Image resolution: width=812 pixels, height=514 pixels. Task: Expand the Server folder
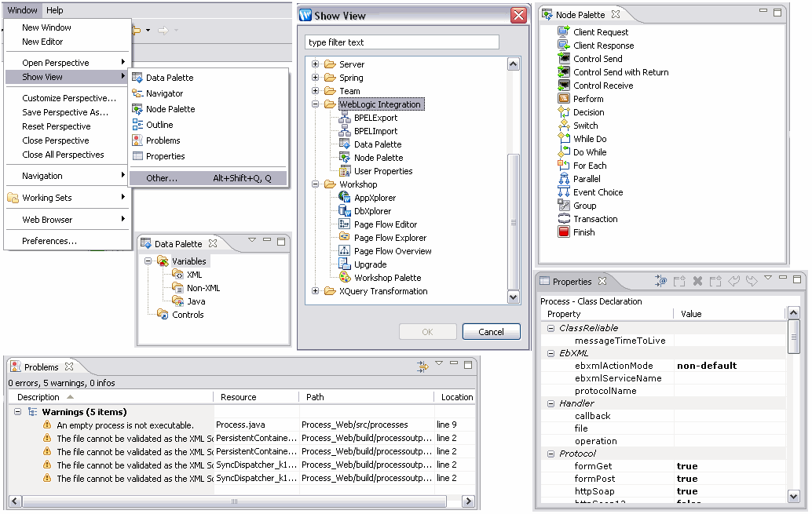click(x=316, y=64)
